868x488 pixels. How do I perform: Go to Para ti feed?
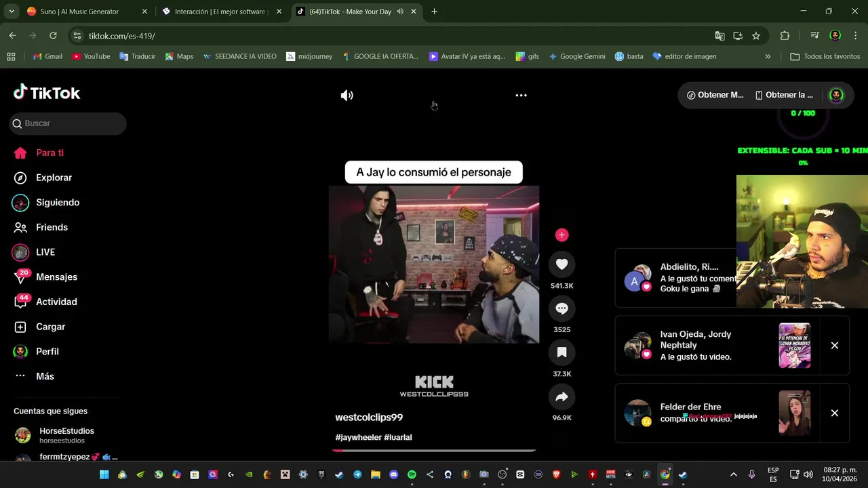[x=50, y=152]
